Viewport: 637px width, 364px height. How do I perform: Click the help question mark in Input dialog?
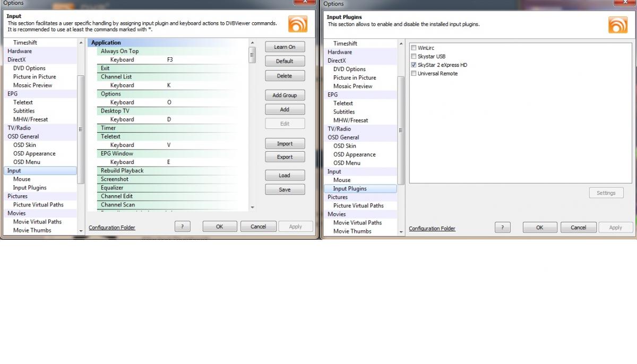pyautogui.click(x=182, y=227)
